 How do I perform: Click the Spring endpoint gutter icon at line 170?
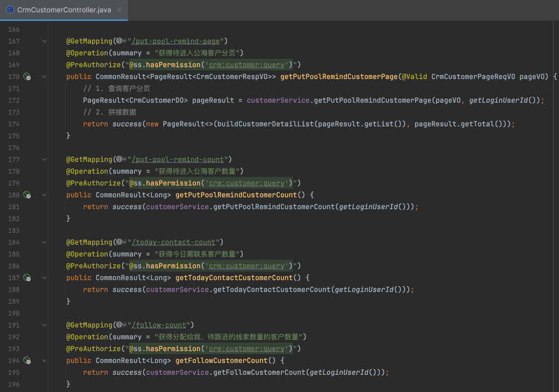pos(27,77)
